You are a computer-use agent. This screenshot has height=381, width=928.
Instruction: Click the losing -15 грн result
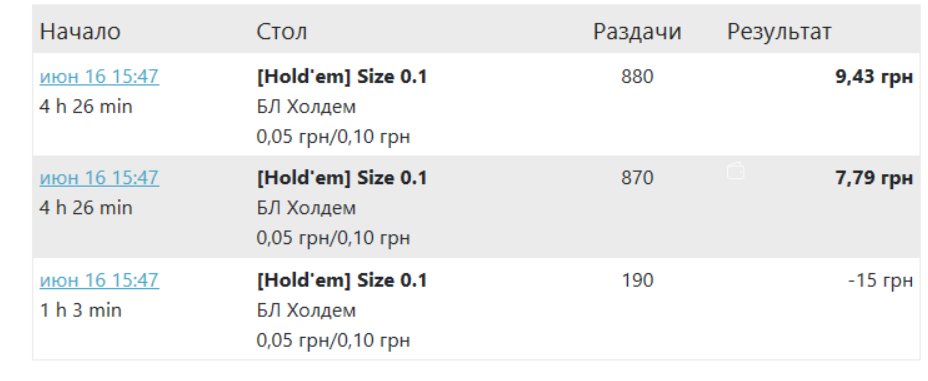click(881, 280)
